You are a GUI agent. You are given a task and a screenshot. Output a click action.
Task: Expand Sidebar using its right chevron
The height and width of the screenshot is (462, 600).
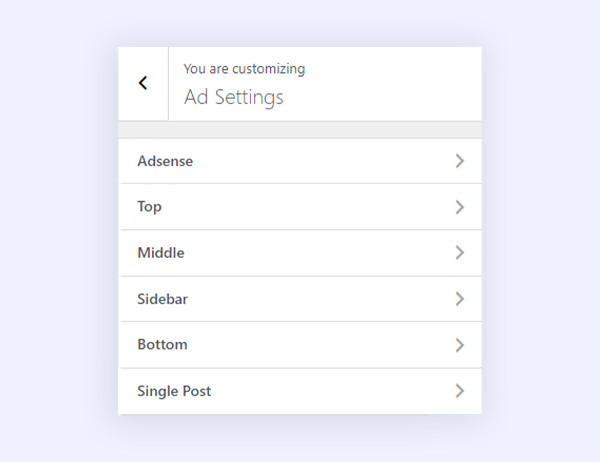[460, 299]
